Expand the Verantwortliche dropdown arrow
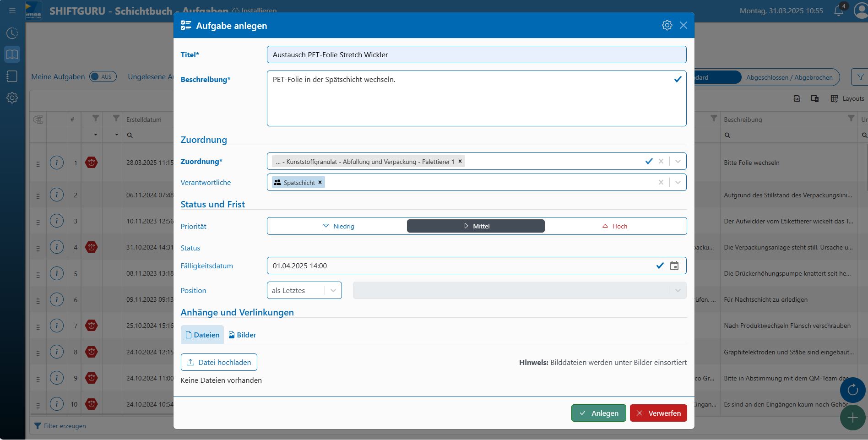The height and width of the screenshot is (440, 868). click(678, 182)
